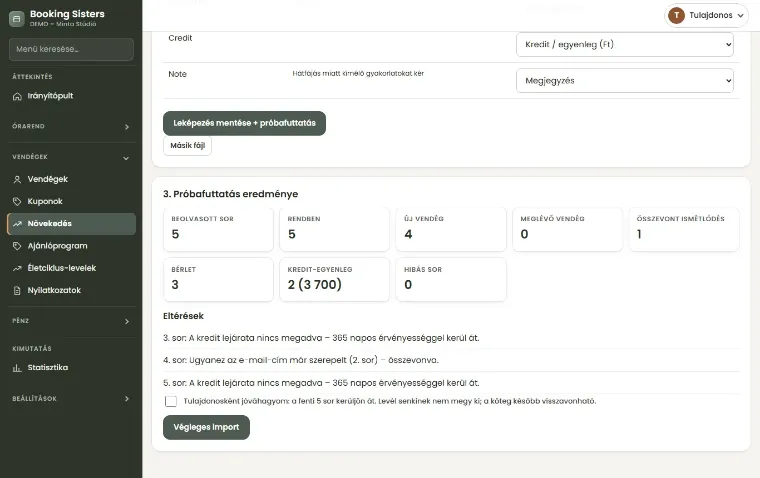Screen dimensions: 760x478
Task: Open the Megjegyzés mapping dropdown
Action: (625, 81)
